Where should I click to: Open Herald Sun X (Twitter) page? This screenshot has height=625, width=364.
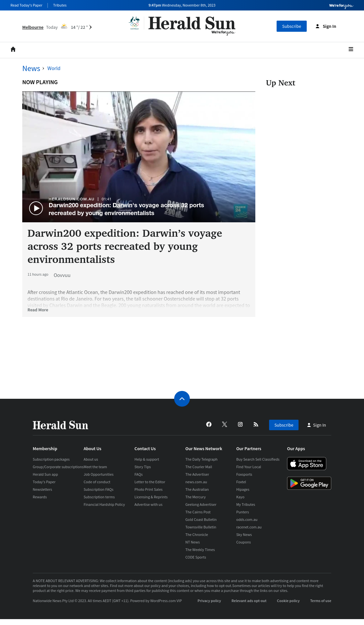point(225,424)
